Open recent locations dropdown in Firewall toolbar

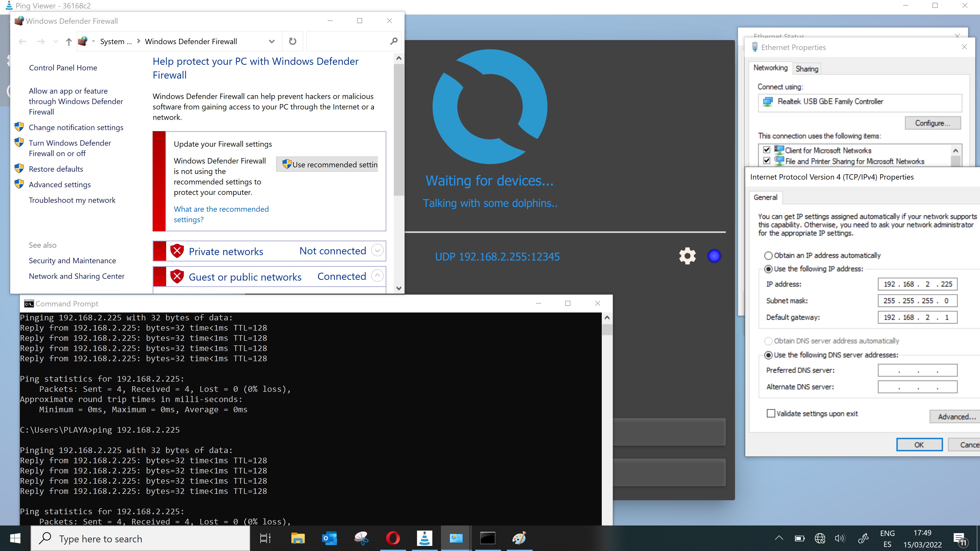[56, 41]
